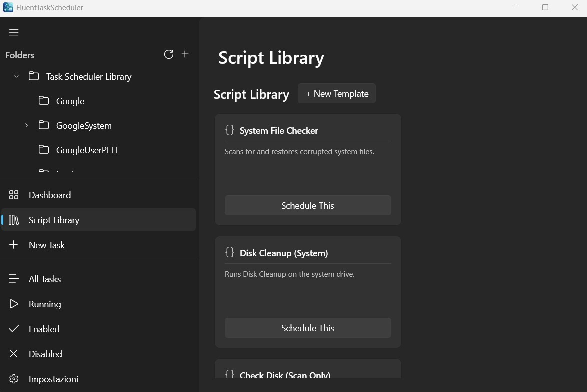Image resolution: width=587 pixels, height=392 pixels.
Task: Expand the GoogleSystem folder
Action: click(x=26, y=125)
